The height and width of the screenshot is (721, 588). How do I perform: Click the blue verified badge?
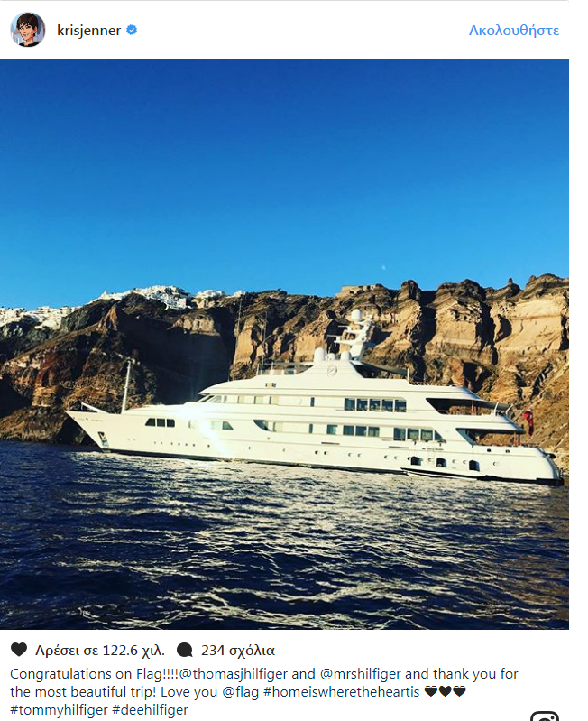point(132,31)
